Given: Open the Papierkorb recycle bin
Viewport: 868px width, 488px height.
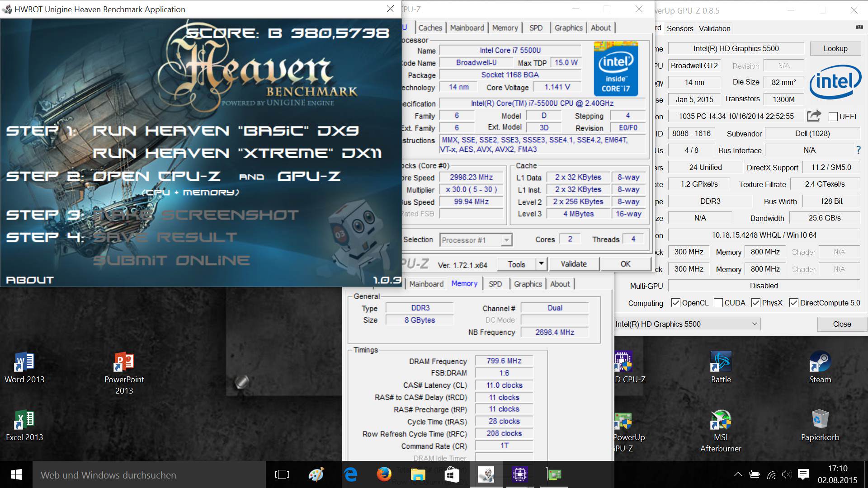Looking at the screenshot, I should coord(820,426).
